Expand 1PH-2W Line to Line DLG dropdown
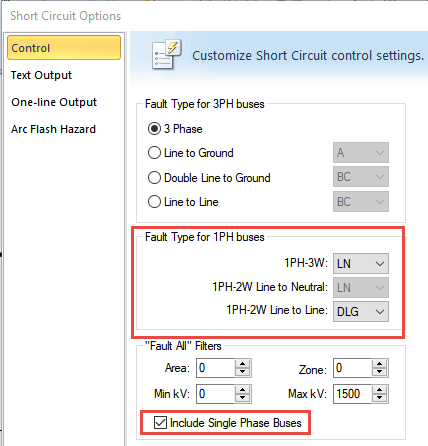428x446 pixels. 361,312
